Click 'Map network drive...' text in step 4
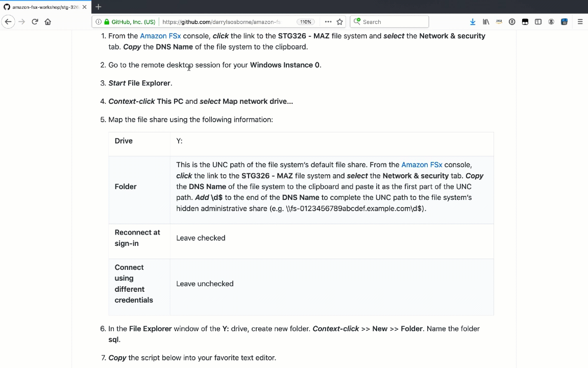Screen dimensions: 588x368 258,101
